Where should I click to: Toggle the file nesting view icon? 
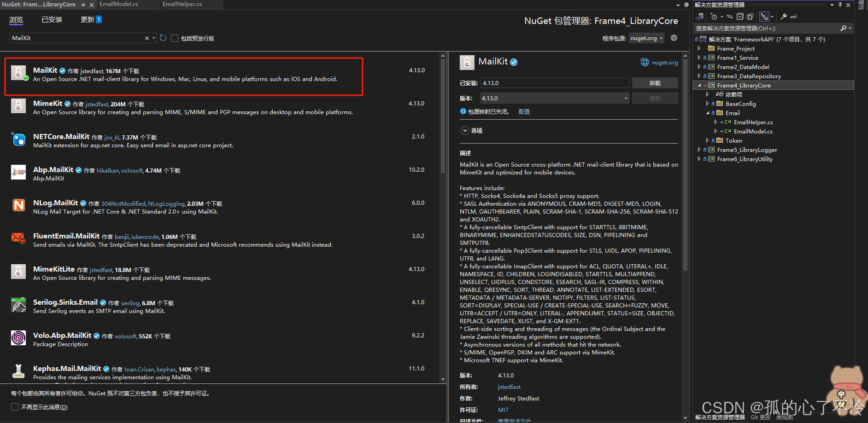pyautogui.click(x=764, y=17)
